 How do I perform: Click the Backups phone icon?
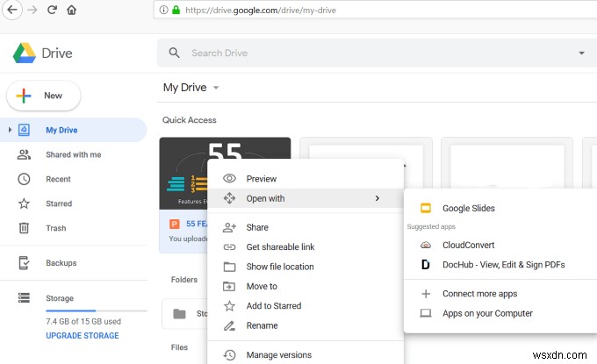(24, 263)
